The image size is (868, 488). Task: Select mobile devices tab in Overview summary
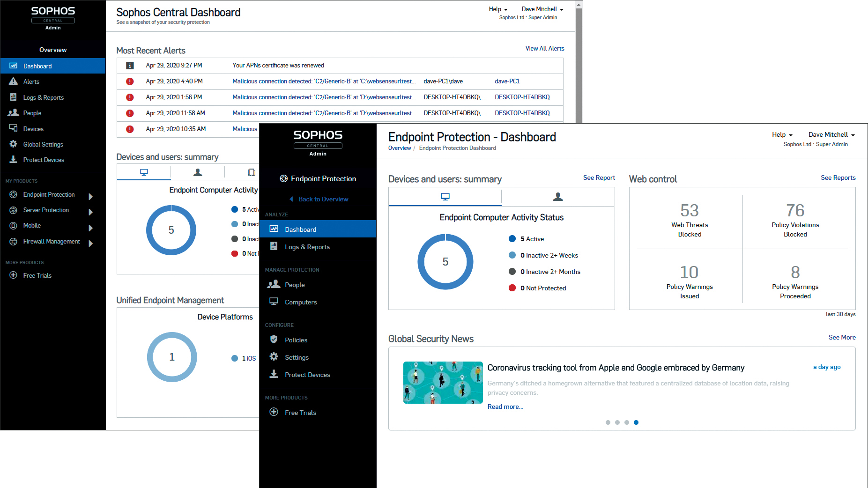click(x=252, y=172)
